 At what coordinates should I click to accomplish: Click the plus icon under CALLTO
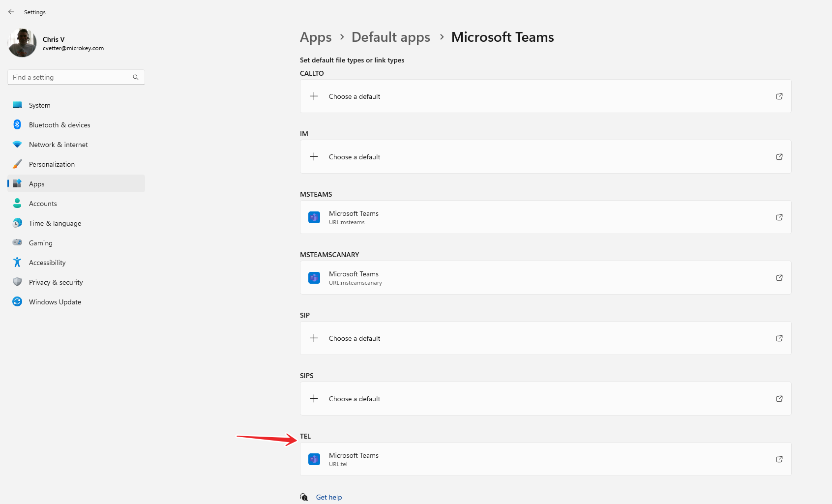click(314, 96)
